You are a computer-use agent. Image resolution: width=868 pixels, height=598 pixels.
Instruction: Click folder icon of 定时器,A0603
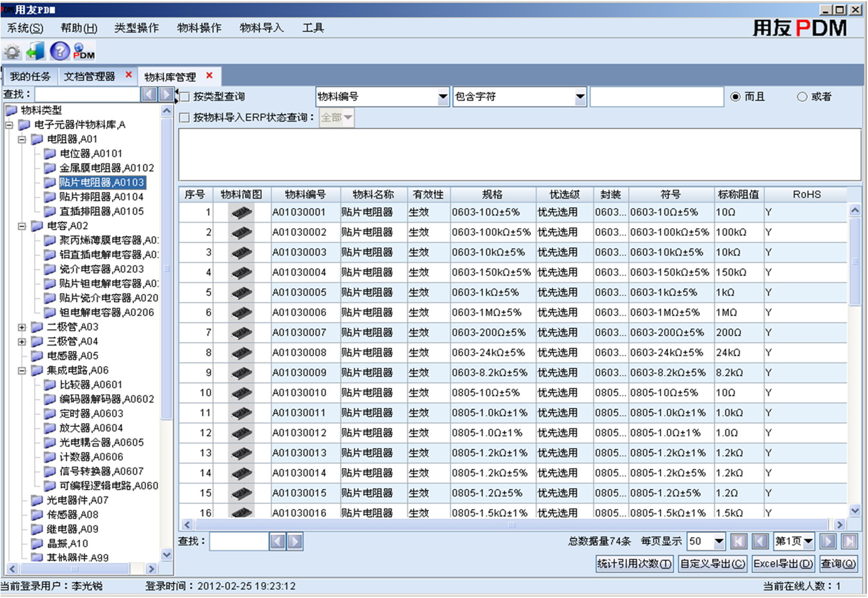[x=50, y=413]
